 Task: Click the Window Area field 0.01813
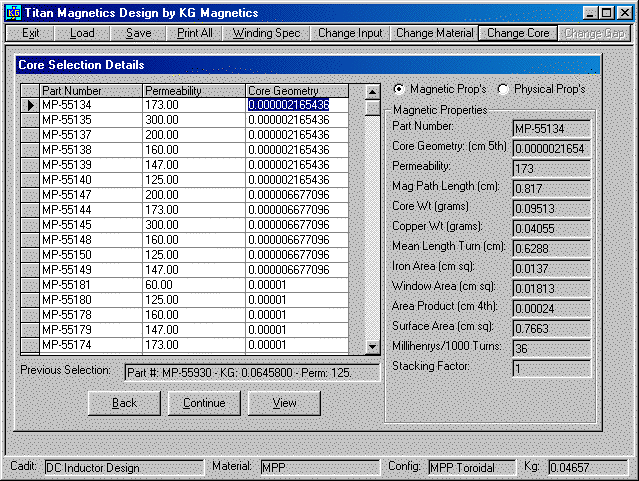552,289
